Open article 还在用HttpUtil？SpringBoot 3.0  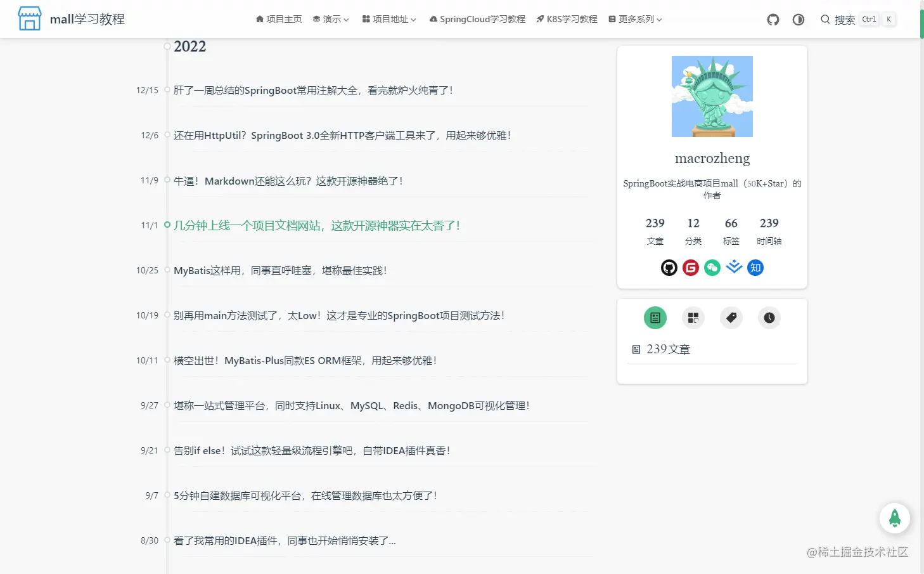click(342, 136)
